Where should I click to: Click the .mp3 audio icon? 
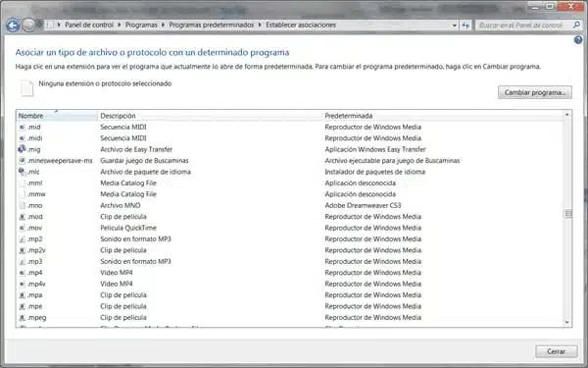pyautogui.click(x=23, y=261)
